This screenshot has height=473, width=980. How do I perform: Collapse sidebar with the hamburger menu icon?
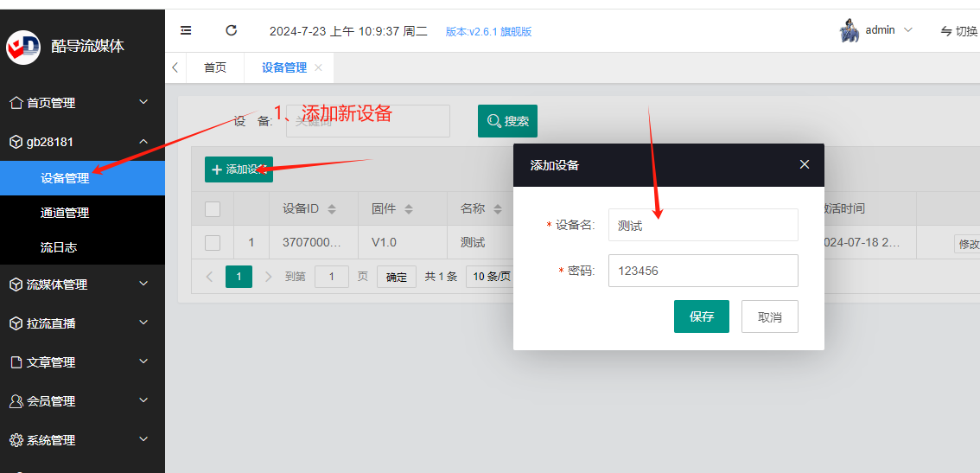coord(186,30)
